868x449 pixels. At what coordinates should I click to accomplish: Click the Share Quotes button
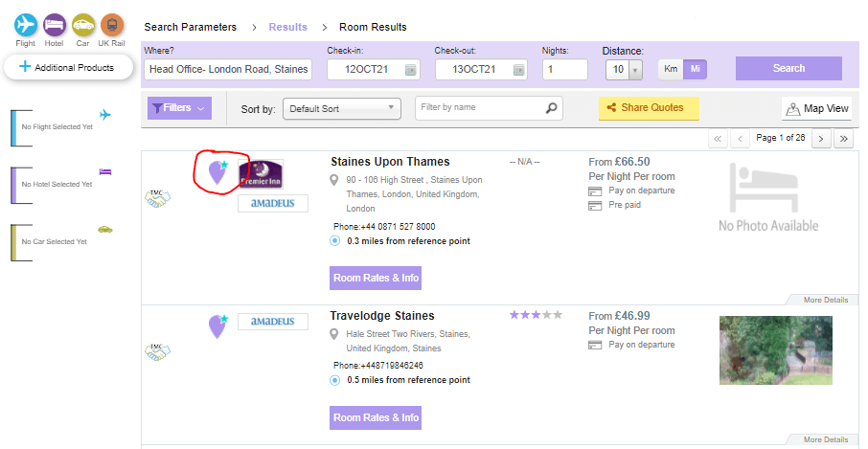(649, 108)
